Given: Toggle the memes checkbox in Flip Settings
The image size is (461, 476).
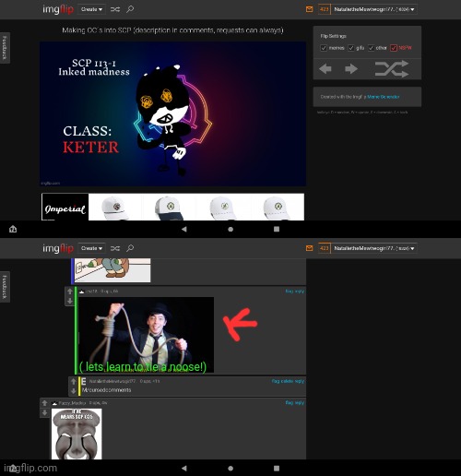Looking at the screenshot, I should pyautogui.click(x=324, y=48).
